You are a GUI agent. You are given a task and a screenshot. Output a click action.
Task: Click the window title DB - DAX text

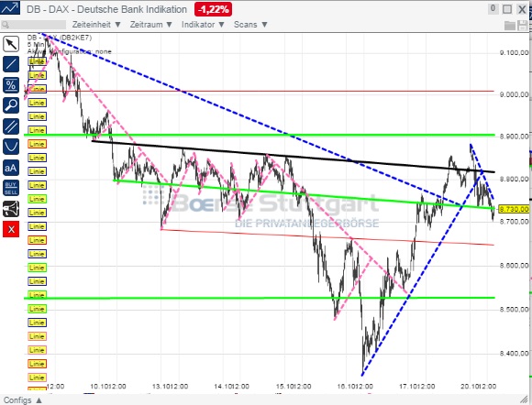click(106, 9)
